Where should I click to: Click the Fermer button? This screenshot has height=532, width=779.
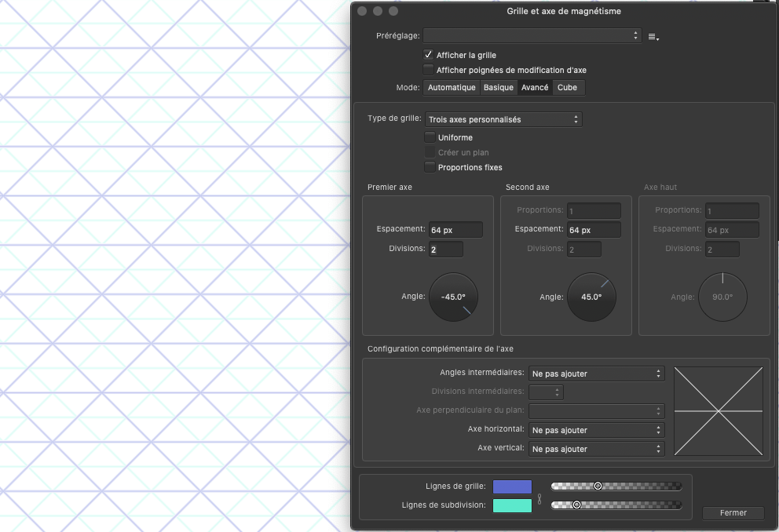click(x=733, y=512)
